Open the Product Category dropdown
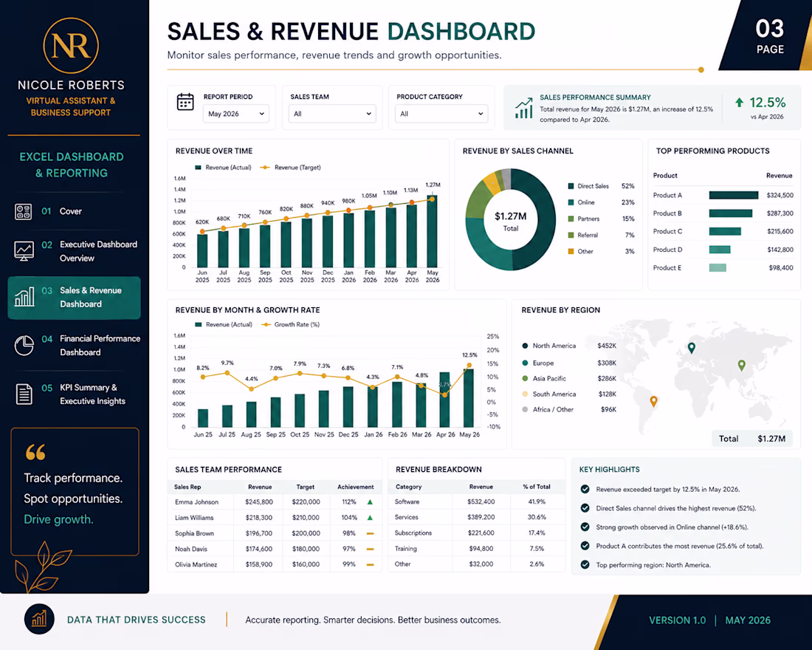 (441, 114)
